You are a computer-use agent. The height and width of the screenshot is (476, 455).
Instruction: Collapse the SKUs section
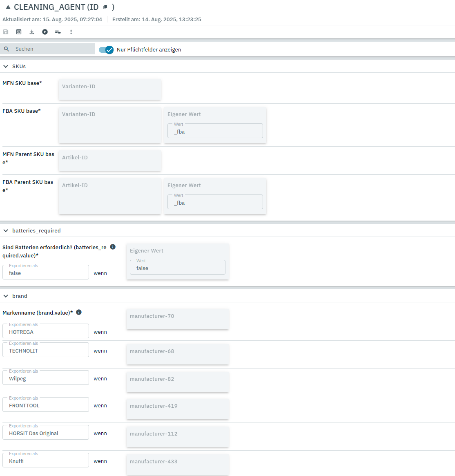tap(6, 66)
